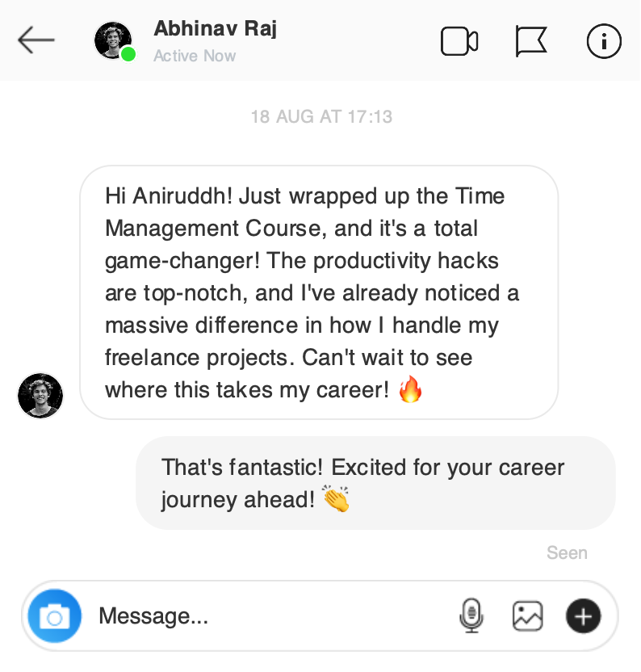Start a video call with Abhinav Raj
Image resolution: width=641 pixels, height=672 pixels.
[x=459, y=41]
